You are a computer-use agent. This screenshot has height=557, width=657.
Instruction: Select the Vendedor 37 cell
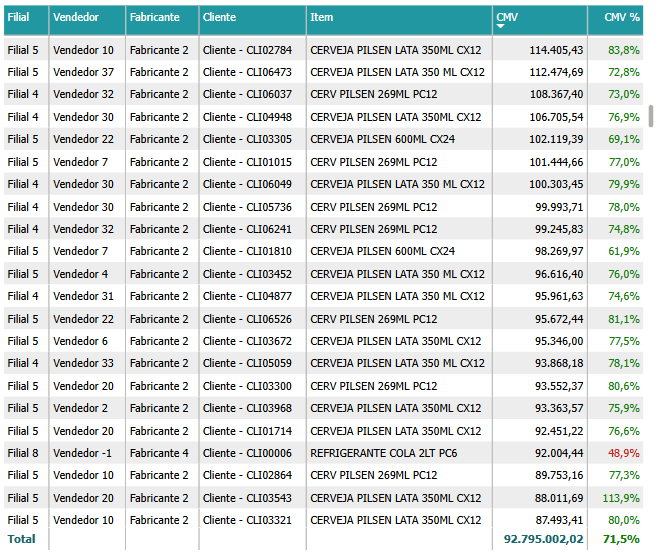[x=83, y=72]
